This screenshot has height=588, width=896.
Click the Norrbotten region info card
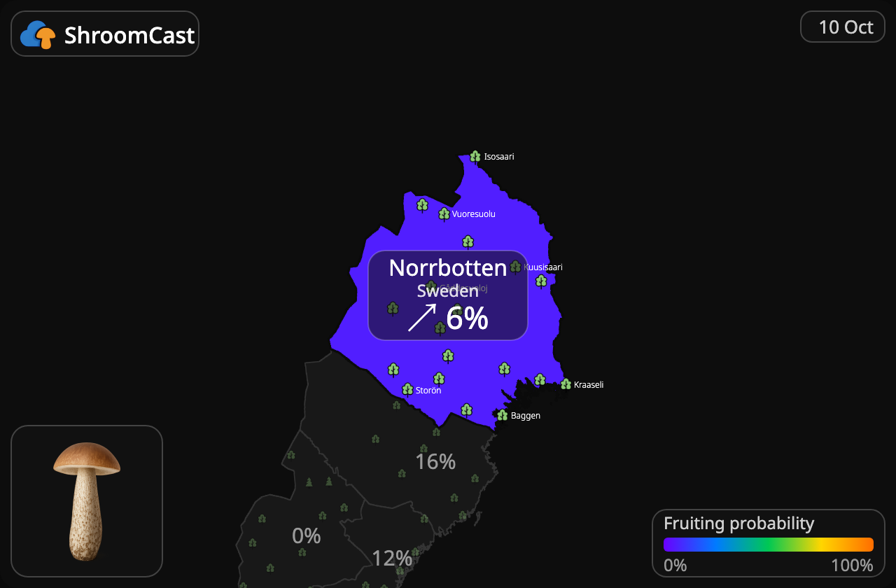pyautogui.click(x=448, y=295)
